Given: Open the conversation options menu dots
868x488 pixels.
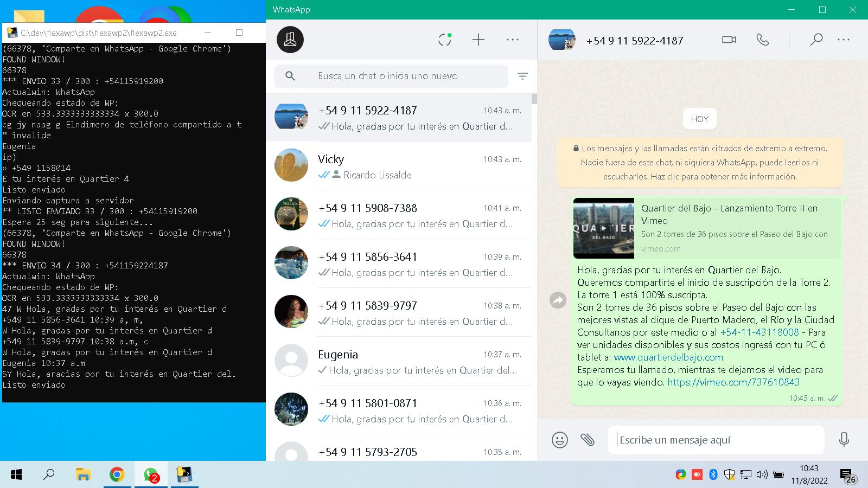Looking at the screenshot, I should pos(844,40).
